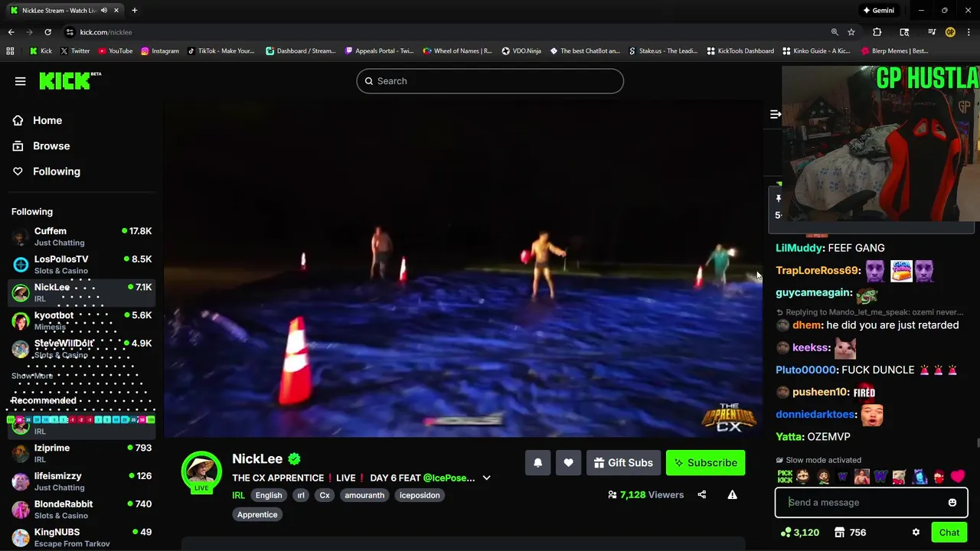Click the green Chat send button

(949, 533)
